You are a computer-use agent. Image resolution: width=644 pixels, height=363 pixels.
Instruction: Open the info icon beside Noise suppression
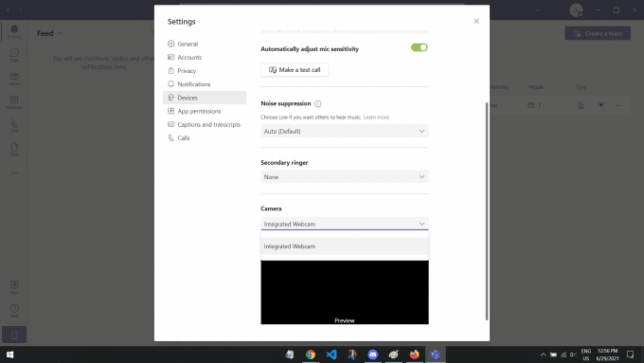pyautogui.click(x=318, y=103)
